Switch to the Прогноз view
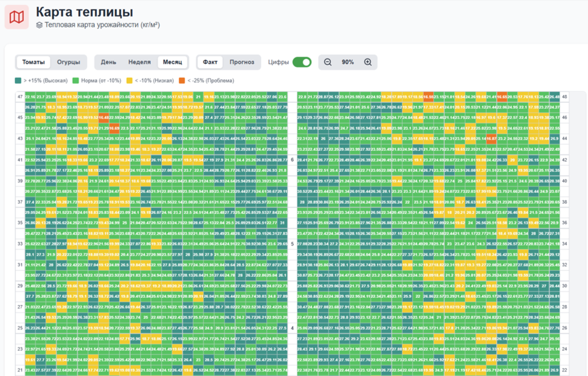Image resolution: width=588 pixels, height=376 pixels. click(x=242, y=62)
